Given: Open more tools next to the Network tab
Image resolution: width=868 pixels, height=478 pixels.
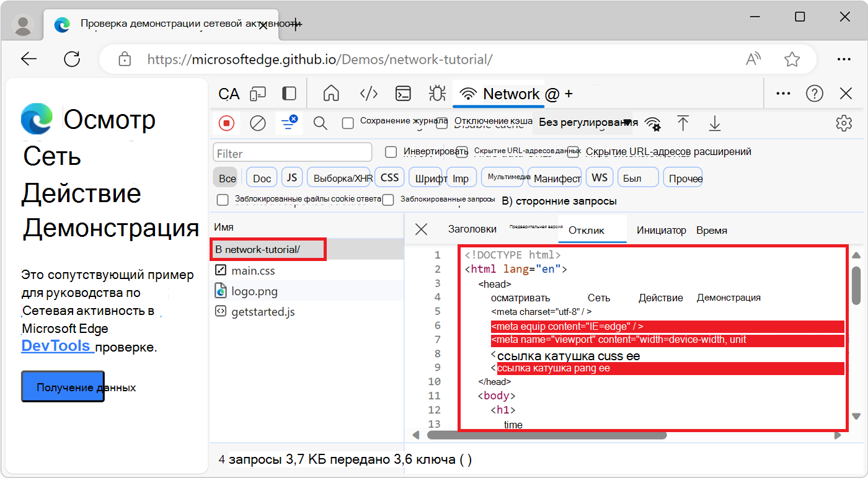Looking at the screenshot, I should (x=569, y=94).
